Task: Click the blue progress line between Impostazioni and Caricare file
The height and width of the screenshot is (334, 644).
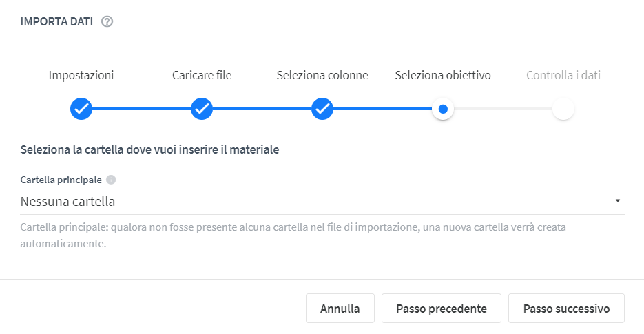Action: 142,109
